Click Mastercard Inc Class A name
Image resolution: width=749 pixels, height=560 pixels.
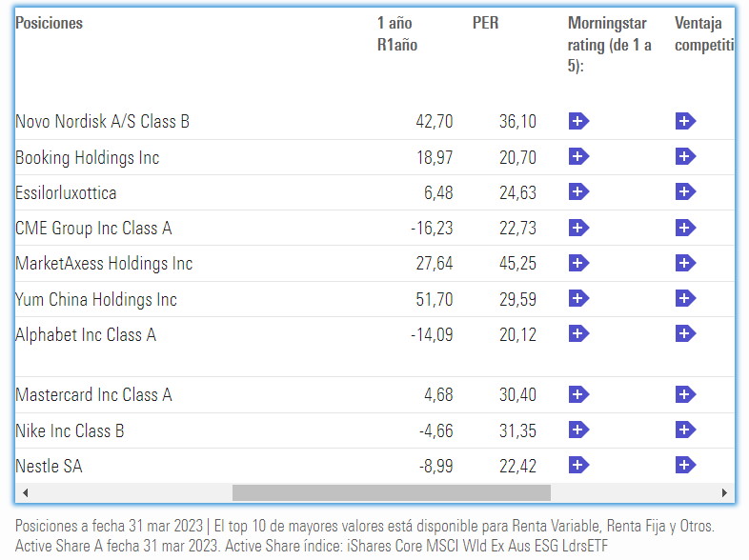click(x=93, y=395)
